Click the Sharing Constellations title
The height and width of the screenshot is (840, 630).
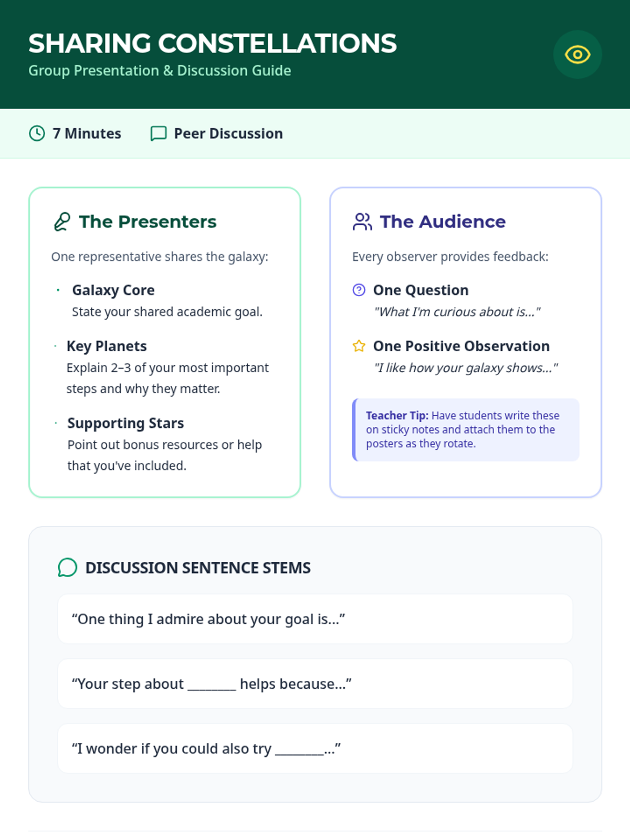click(213, 44)
